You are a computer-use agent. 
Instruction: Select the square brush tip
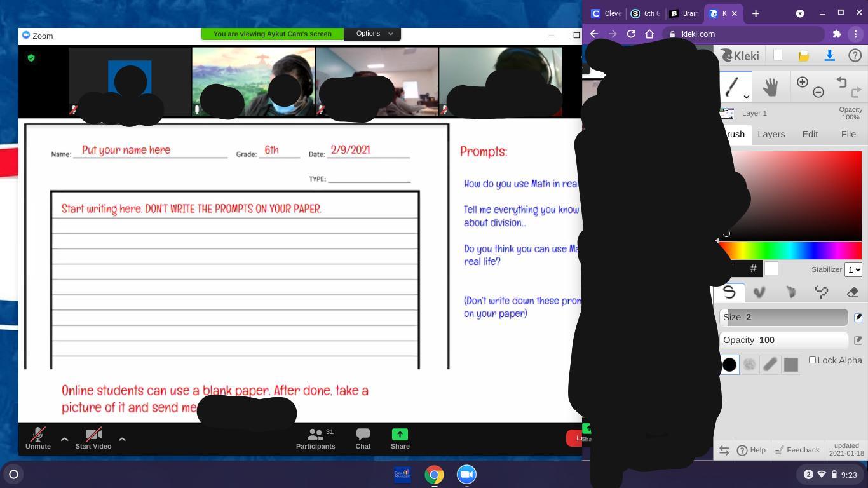click(x=790, y=365)
